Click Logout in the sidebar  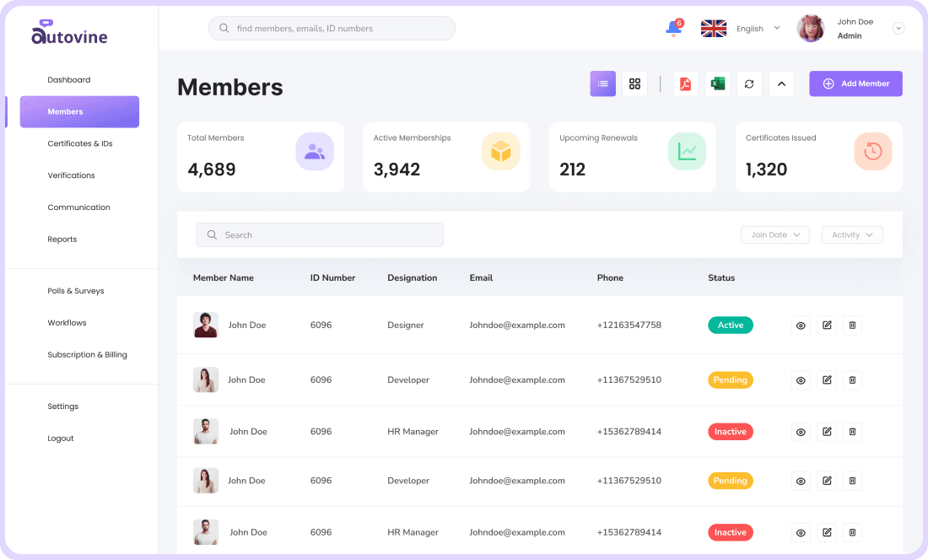(x=61, y=439)
